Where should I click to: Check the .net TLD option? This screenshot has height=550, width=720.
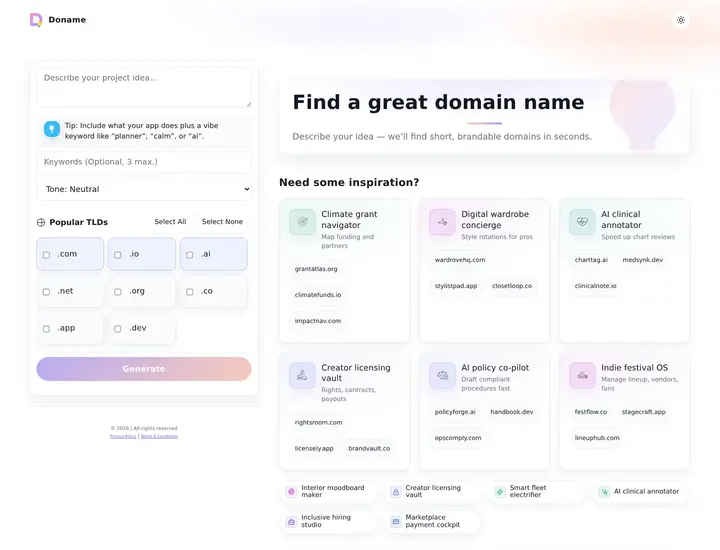46,292
